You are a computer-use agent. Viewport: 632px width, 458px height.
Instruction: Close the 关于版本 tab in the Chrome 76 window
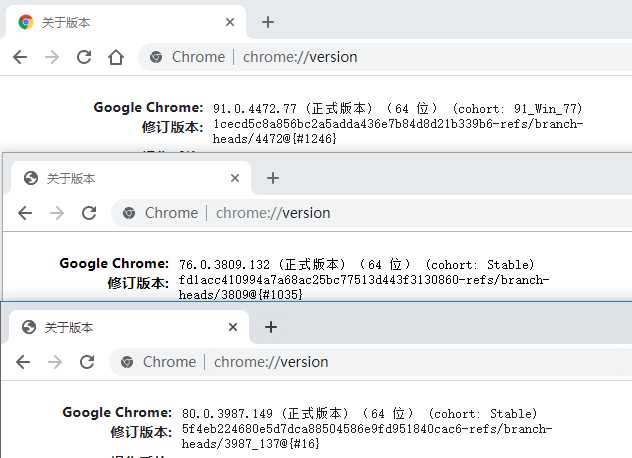[x=236, y=178]
